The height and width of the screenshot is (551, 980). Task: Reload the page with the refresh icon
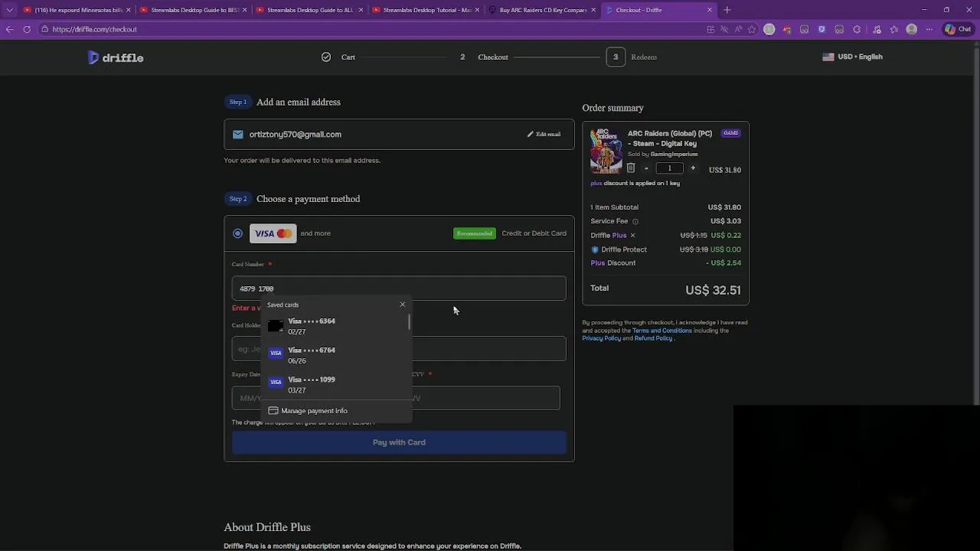(x=27, y=29)
